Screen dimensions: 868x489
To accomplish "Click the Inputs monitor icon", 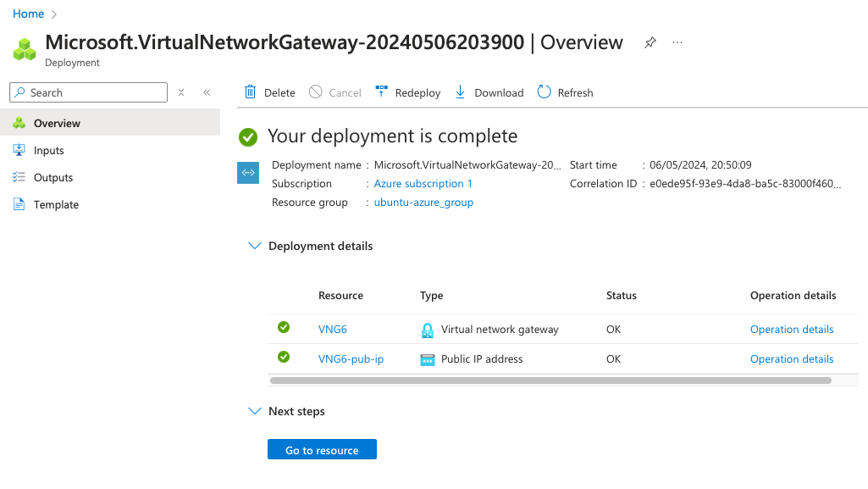I will pyautogui.click(x=19, y=149).
